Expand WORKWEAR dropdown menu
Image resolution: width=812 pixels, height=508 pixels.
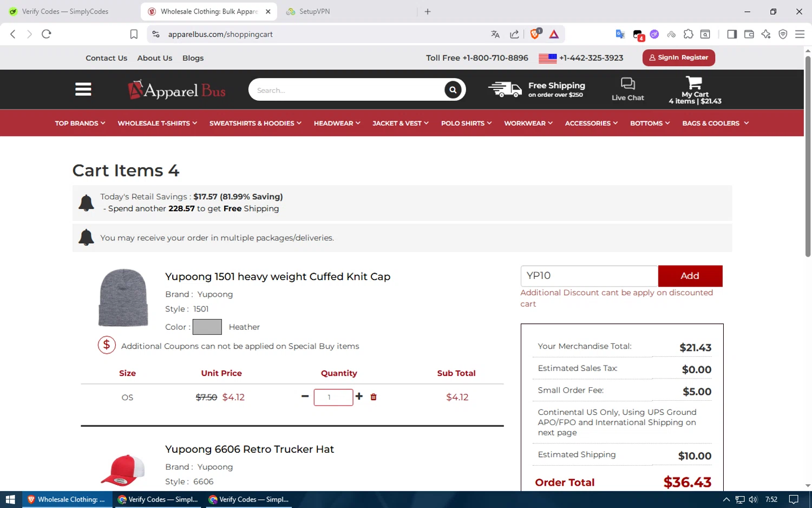click(528, 123)
